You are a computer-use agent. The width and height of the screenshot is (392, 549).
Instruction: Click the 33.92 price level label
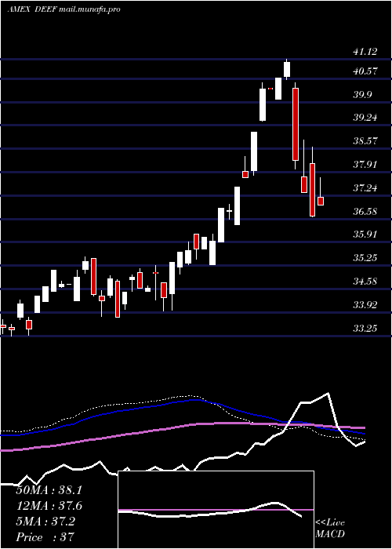click(365, 304)
